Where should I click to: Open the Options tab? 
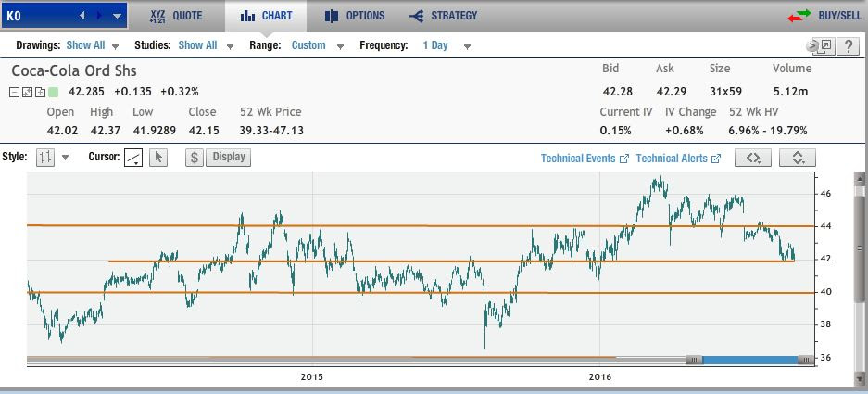355,16
